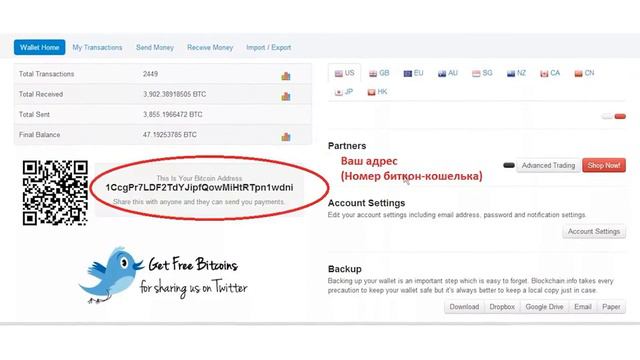This screenshot has height=360, width=640.
Task: Click the white toggle beside red one
Action: (x=607, y=116)
